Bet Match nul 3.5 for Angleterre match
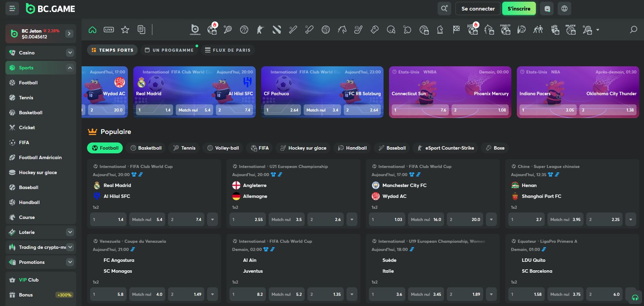644x306 pixels. tap(287, 220)
